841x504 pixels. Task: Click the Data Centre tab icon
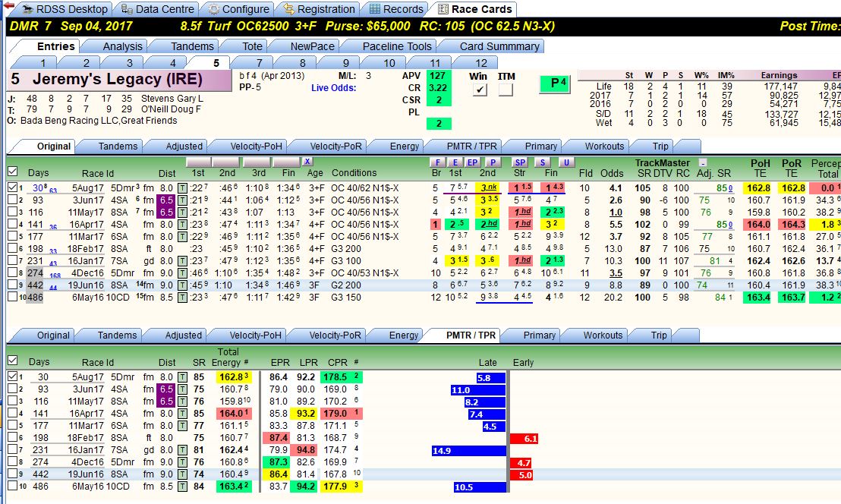click(127, 9)
